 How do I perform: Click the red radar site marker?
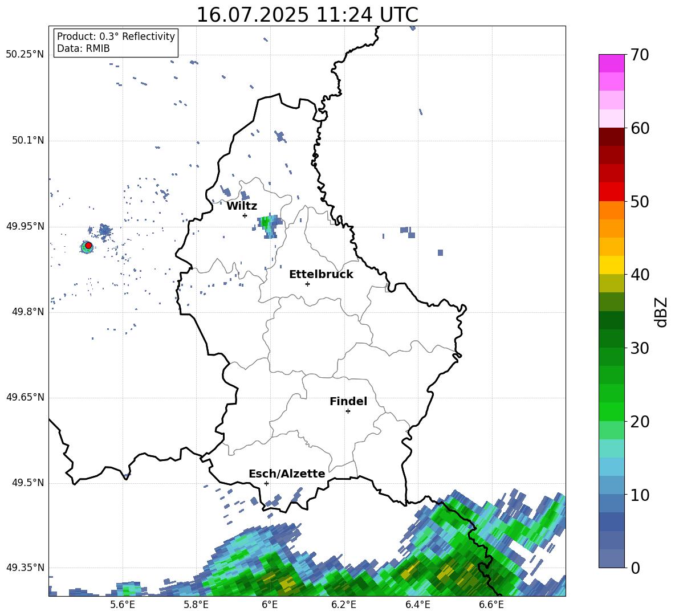pos(88,246)
